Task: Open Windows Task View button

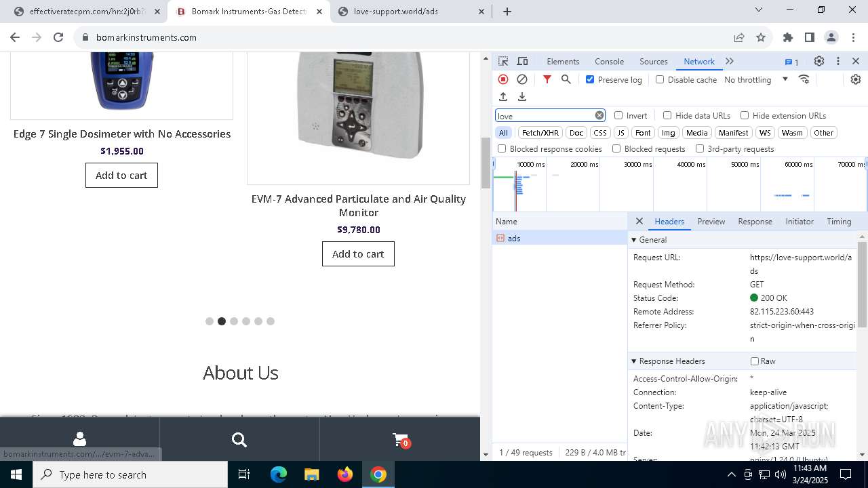Action: 244,474
